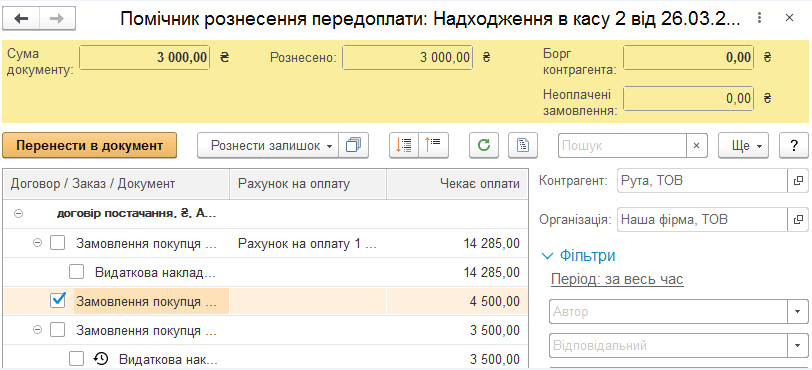Open the Рознести залишок dropdown
Viewport: 812px width, 370px height.
click(268, 146)
